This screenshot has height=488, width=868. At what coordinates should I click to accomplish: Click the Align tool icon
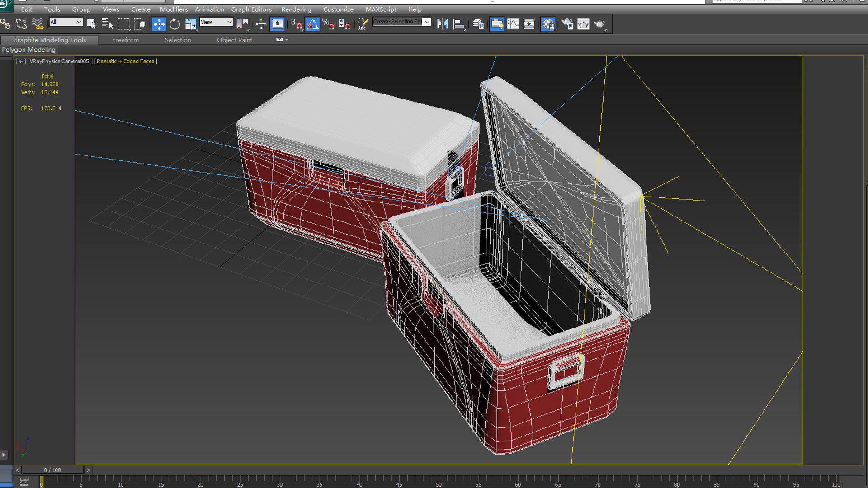pyautogui.click(x=459, y=24)
